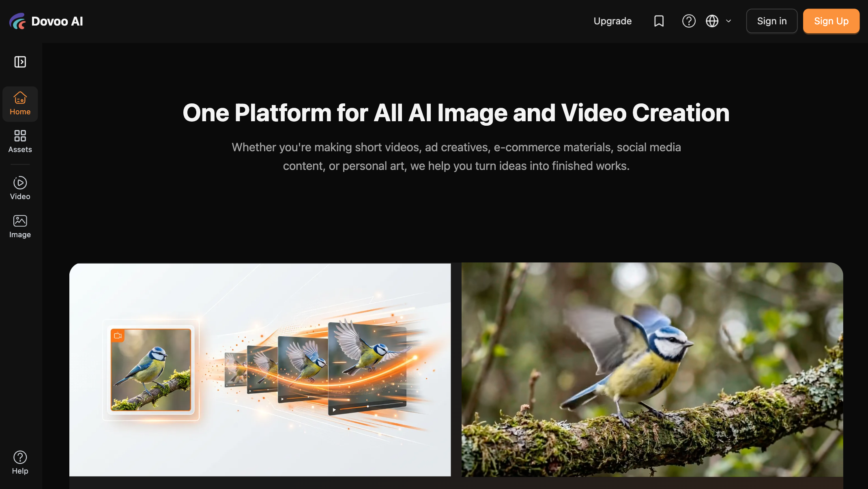Expand the language dropdown chevron
The height and width of the screenshot is (489, 868).
728,21
